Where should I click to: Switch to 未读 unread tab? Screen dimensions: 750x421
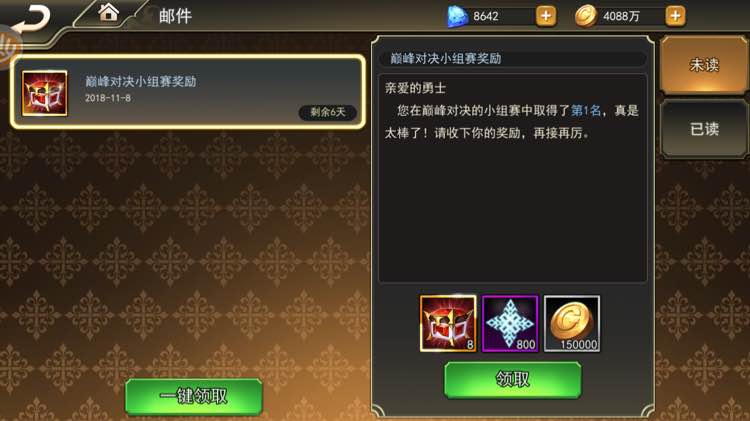tap(704, 65)
